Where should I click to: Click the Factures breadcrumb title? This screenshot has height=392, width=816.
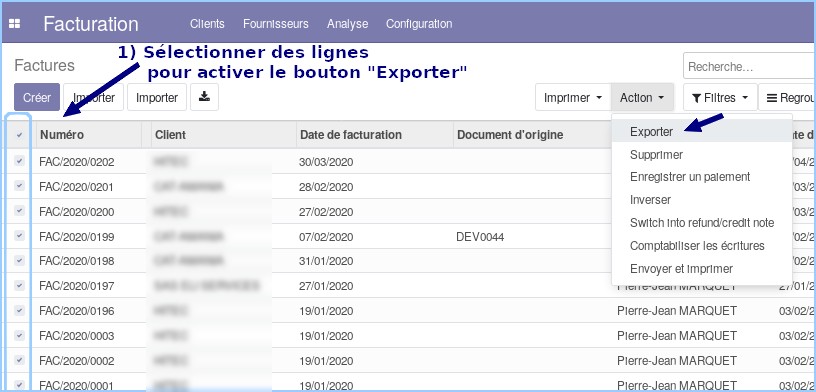point(45,66)
